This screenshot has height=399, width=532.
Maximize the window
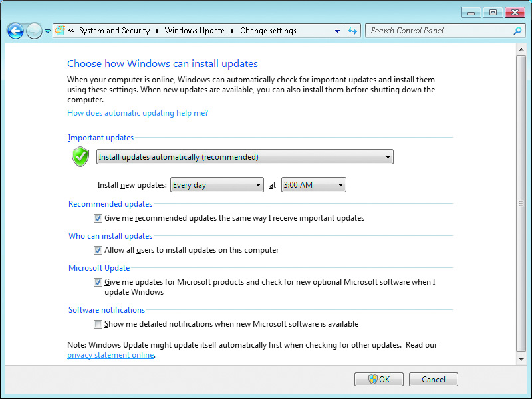(493, 13)
